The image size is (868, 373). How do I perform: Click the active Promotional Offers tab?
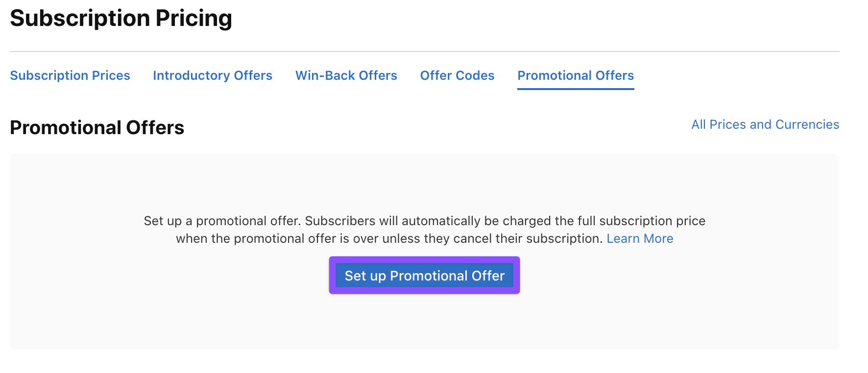click(576, 75)
